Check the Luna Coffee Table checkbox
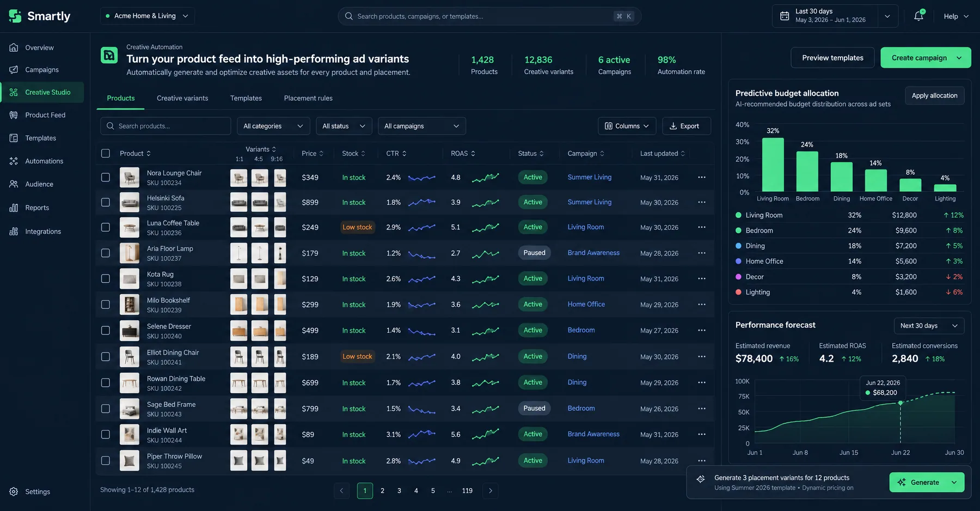 [x=106, y=227]
